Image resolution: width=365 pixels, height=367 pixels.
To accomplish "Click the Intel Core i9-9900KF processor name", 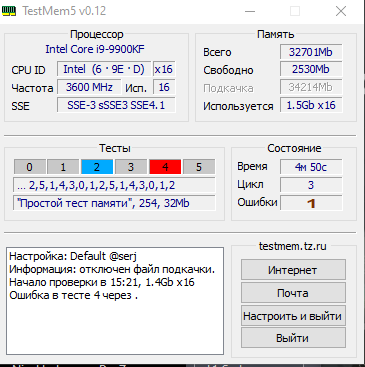I will tap(95, 49).
